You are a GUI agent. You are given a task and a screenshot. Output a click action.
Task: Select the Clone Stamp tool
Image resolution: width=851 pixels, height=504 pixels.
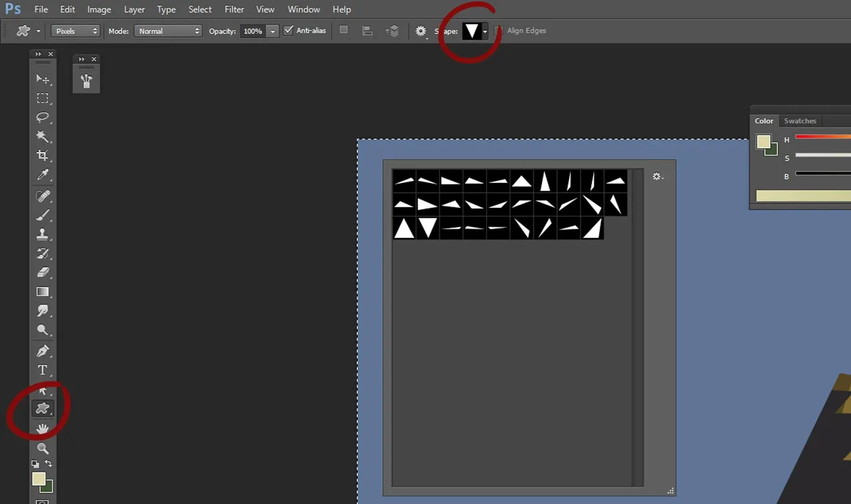pos(43,234)
